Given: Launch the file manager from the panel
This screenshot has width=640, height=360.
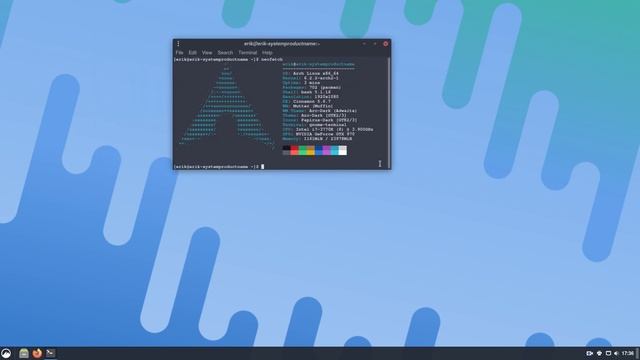Looking at the screenshot, I should [x=24, y=353].
